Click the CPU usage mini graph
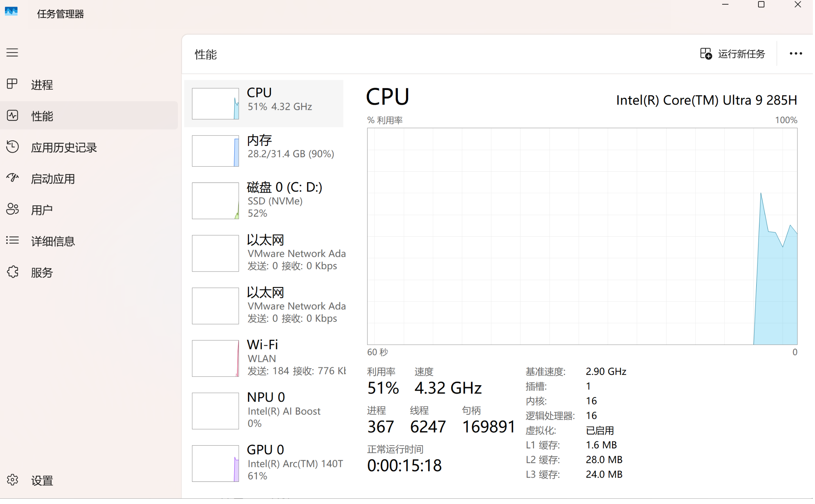Screen dimensions: 815x504 tap(215, 103)
